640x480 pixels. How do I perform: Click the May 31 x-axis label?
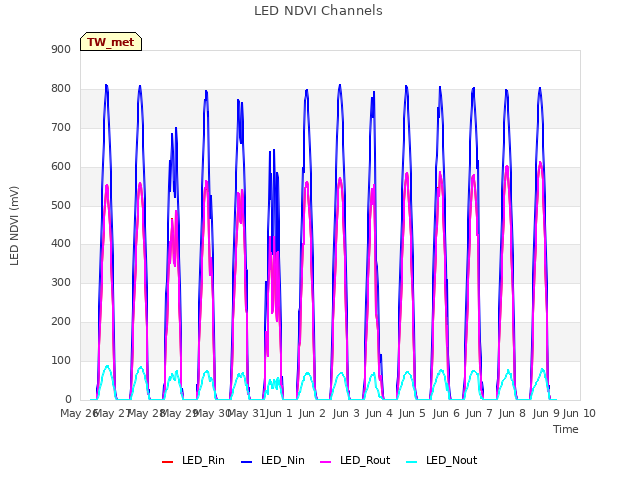[x=247, y=413]
